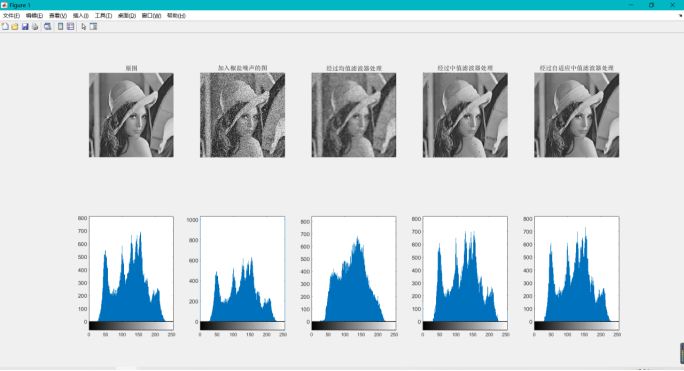The image size is (684, 371).
Task: Select the median-filtered image
Action: click(465, 115)
